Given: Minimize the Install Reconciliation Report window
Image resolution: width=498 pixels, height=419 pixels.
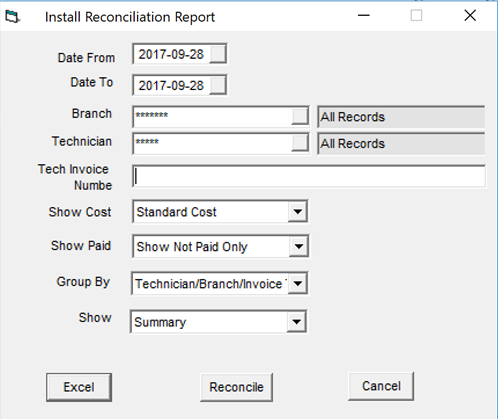Looking at the screenshot, I should click(x=364, y=15).
